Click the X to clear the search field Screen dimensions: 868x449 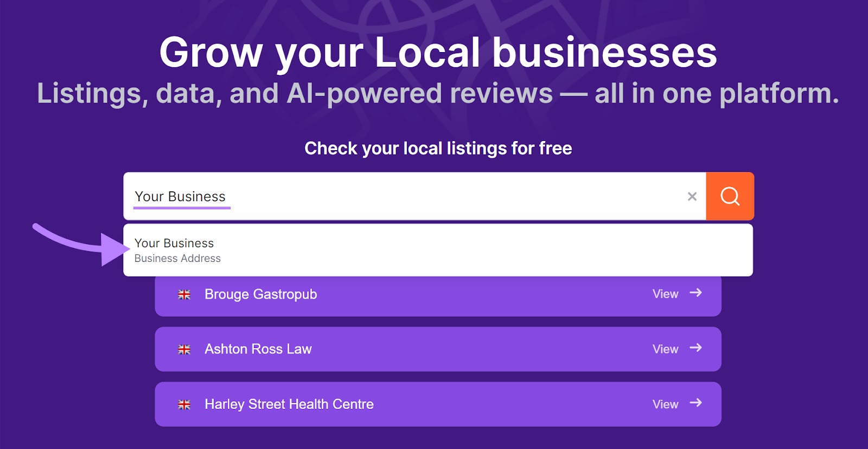[692, 196]
